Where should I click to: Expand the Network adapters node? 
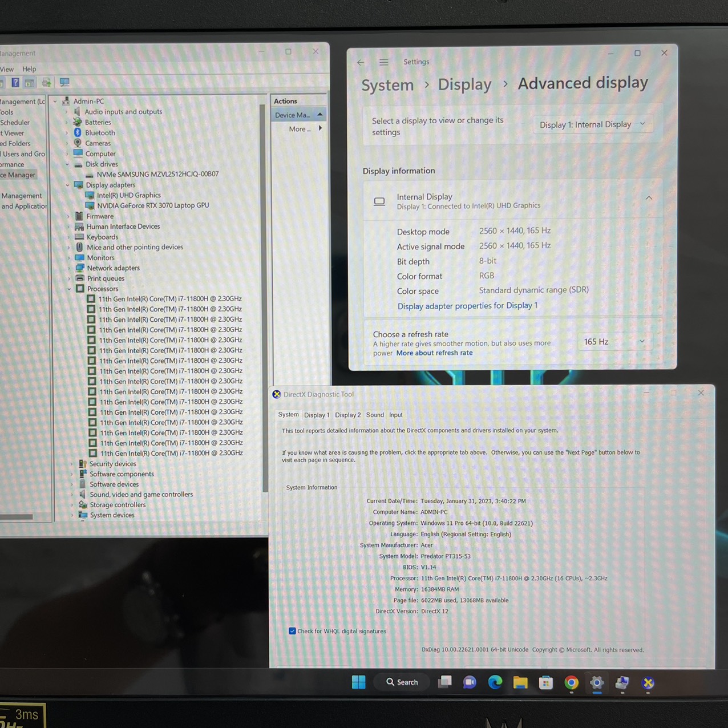69,268
